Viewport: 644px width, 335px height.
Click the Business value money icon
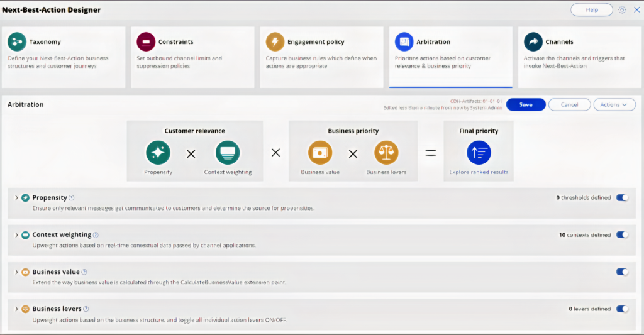click(x=320, y=153)
